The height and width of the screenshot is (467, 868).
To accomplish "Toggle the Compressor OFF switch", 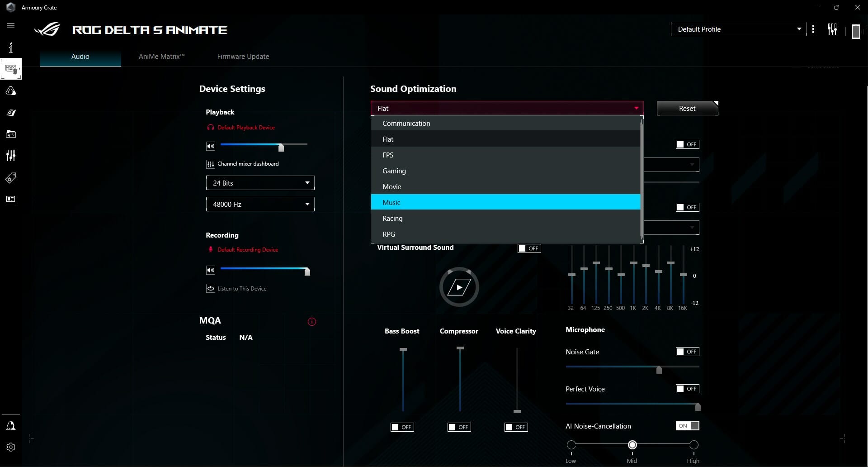I will 459,427.
